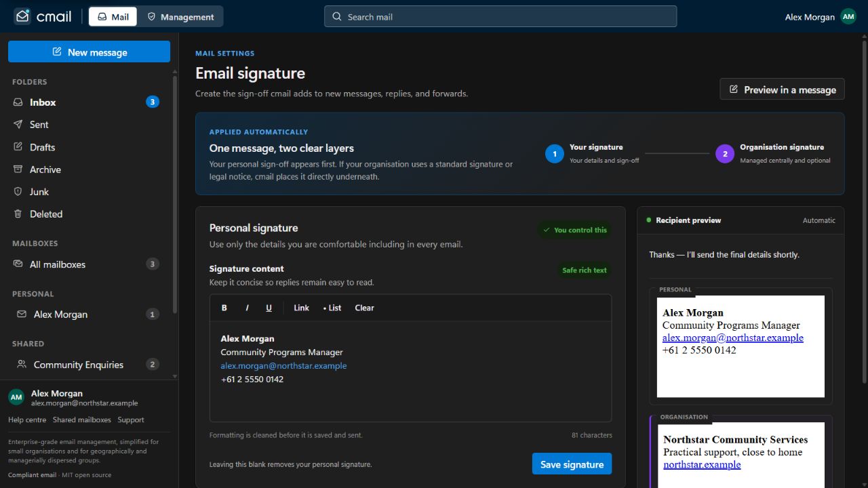Open the Support link
The width and height of the screenshot is (868, 488).
[131, 420]
